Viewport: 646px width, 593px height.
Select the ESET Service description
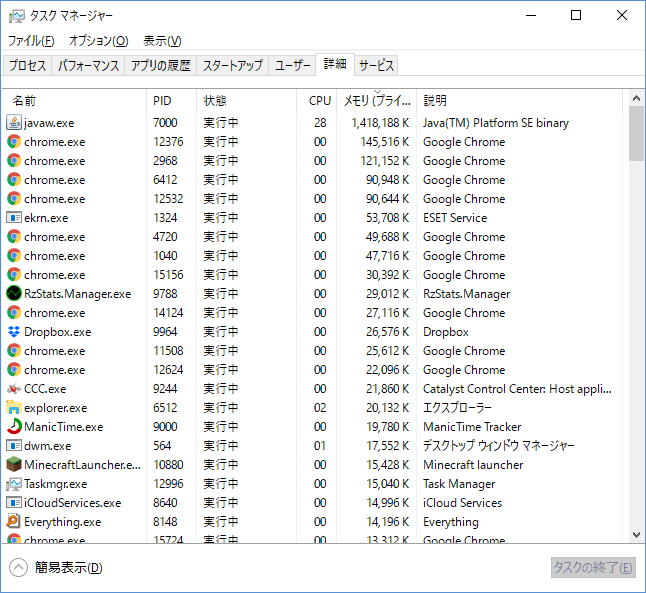click(x=455, y=218)
